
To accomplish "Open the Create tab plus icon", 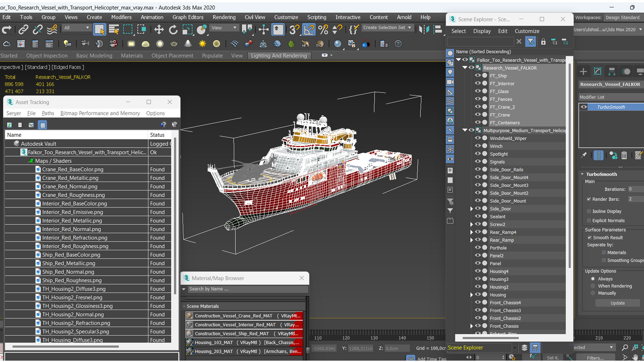I will pyautogui.click(x=583, y=71).
